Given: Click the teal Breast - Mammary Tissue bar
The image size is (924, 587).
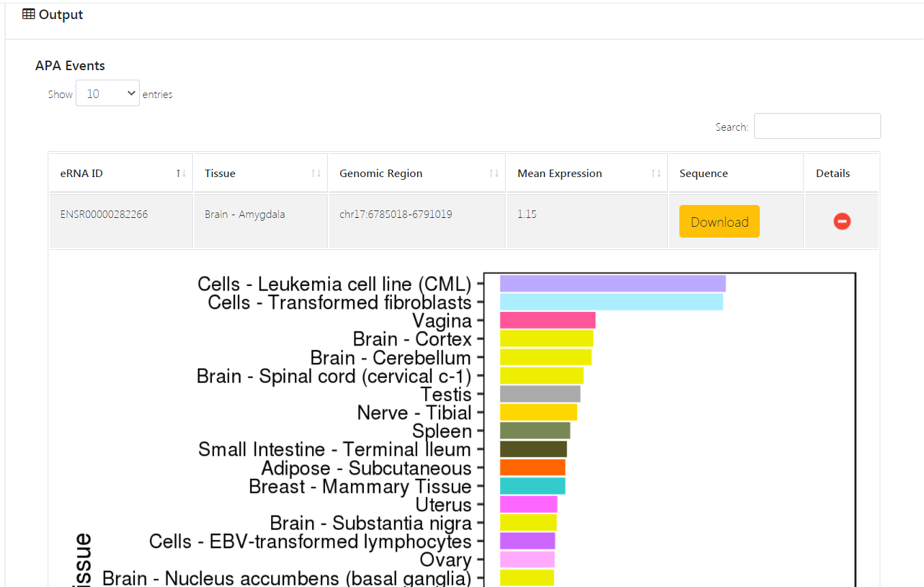Looking at the screenshot, I should click(533, 486).
